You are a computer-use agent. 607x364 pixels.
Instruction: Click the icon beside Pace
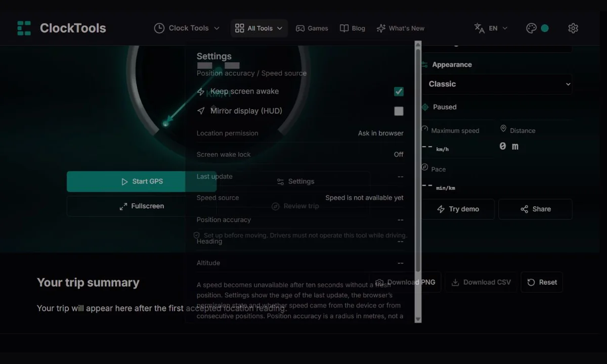pyautogui.click(x=425, y=167)
